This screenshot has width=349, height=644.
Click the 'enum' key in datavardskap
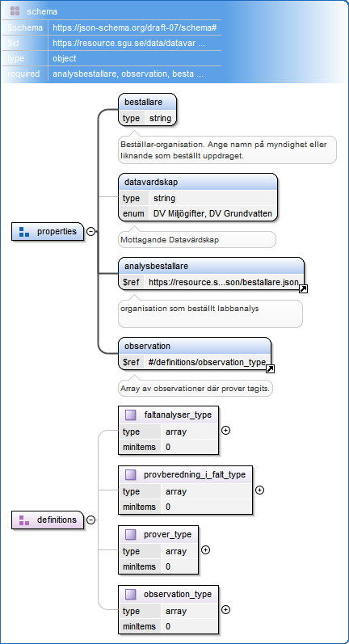click(133, 213)
